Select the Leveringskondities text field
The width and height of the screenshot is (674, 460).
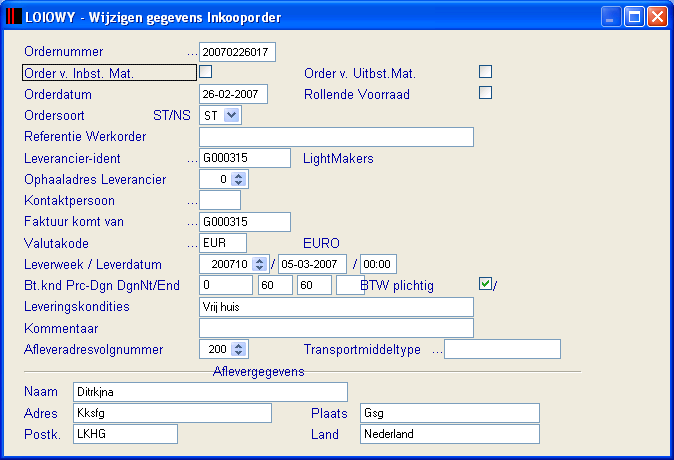tap(336, 307)
